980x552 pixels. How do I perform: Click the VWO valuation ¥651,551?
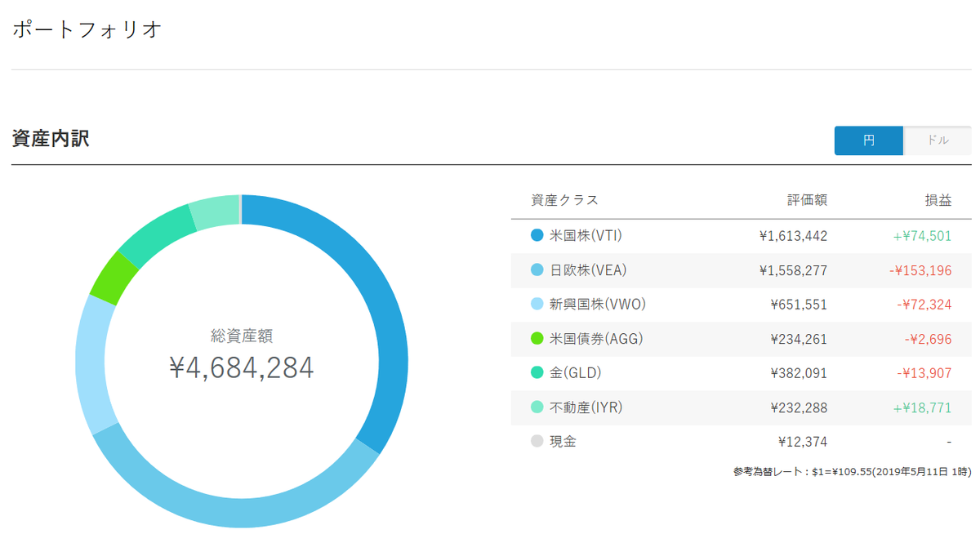799,305
